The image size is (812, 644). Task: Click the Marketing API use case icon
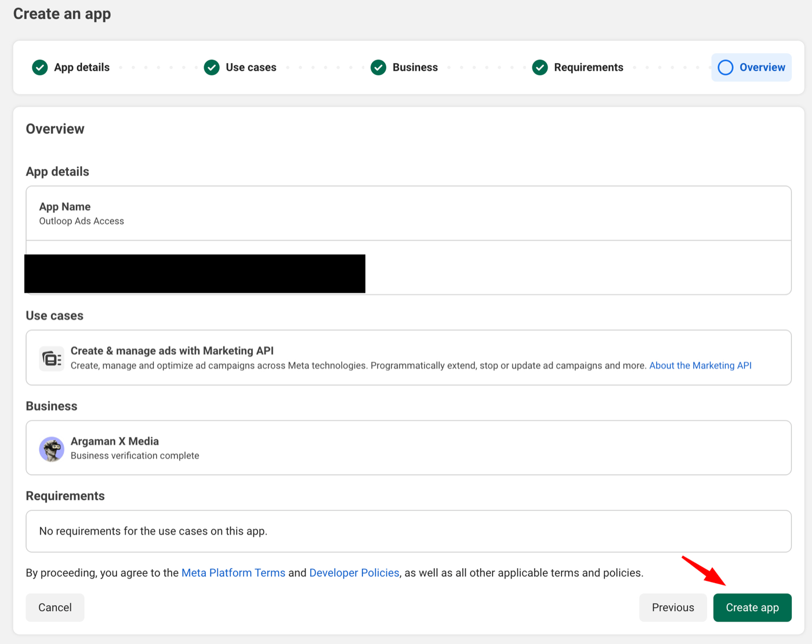click(x=52, y=359)
